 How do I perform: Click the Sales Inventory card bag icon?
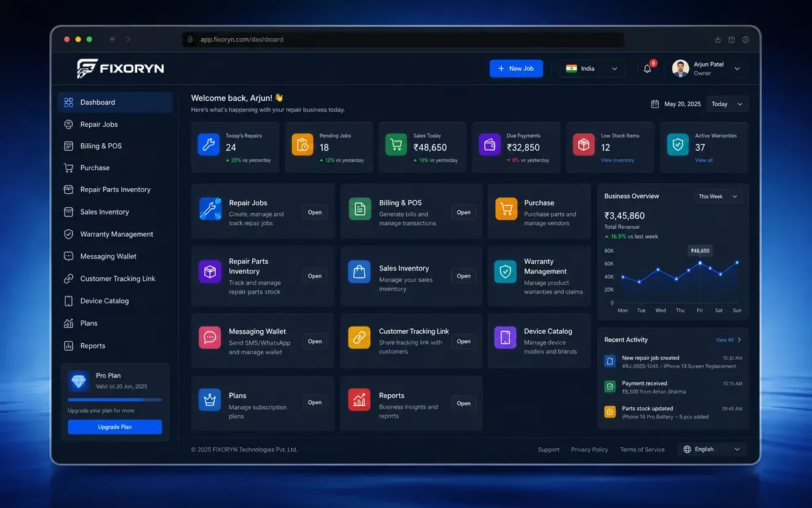(x=360, y=272)
